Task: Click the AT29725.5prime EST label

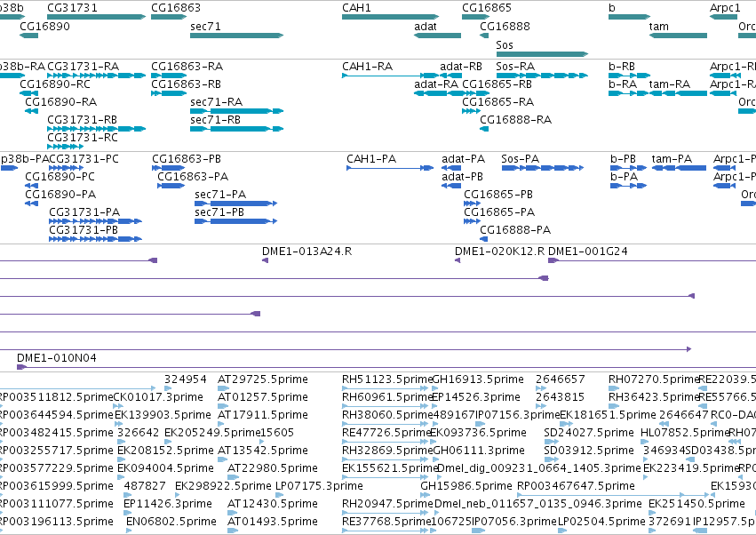Action: [263, 379]
